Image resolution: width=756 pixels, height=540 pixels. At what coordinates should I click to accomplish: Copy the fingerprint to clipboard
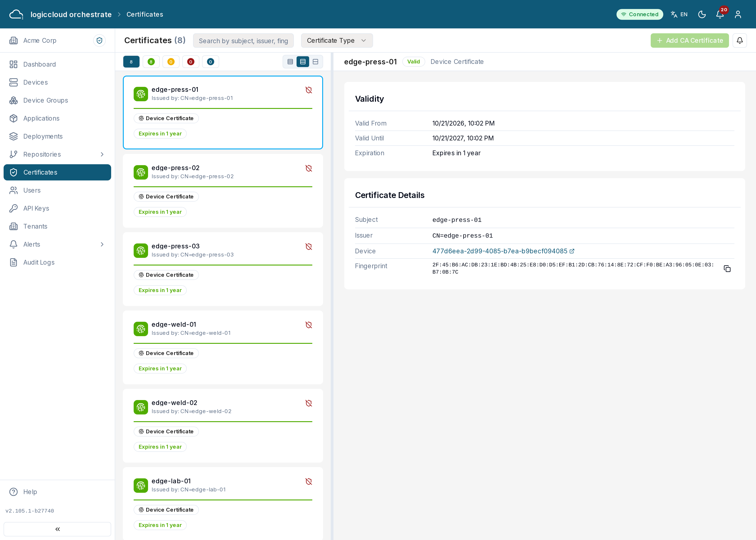[727, 269]
